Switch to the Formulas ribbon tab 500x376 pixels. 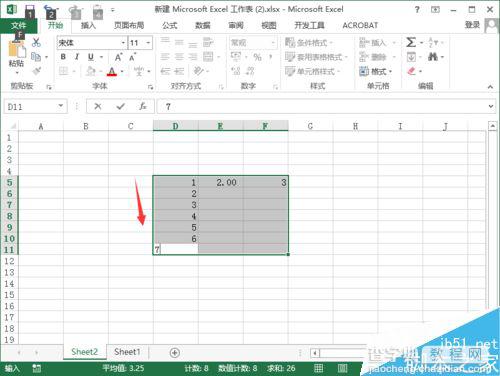click(169, 25)
